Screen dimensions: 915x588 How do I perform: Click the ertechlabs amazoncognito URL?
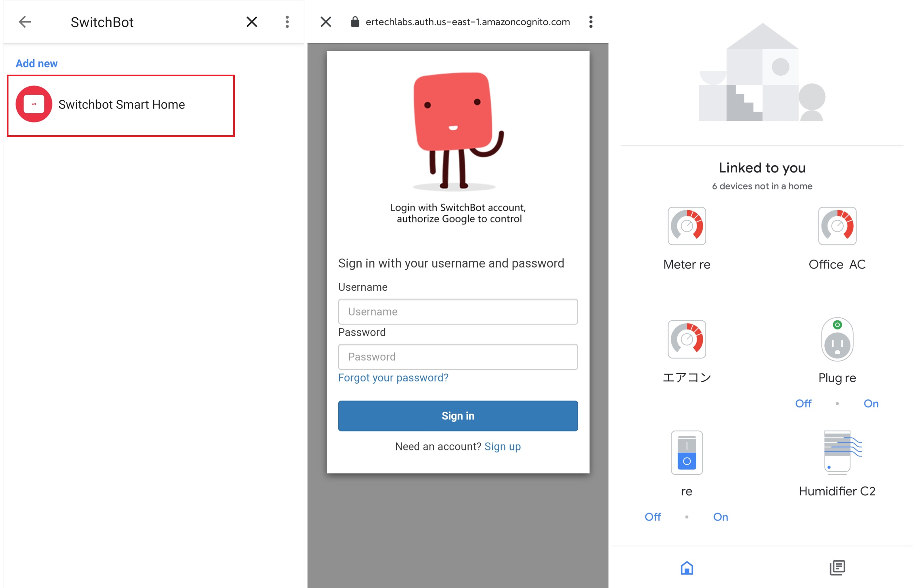click(x=468, y=22)
